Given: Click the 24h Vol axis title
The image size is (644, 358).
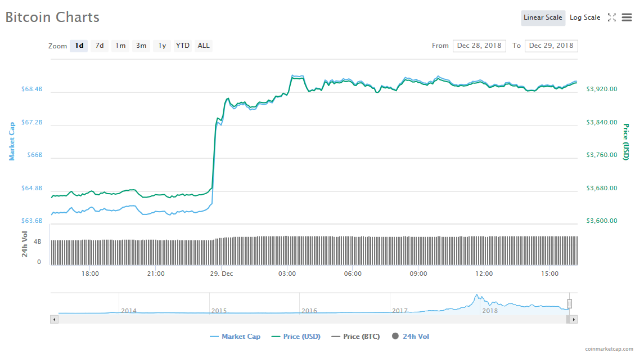Looking at the screenshot, I should [25, 244].
